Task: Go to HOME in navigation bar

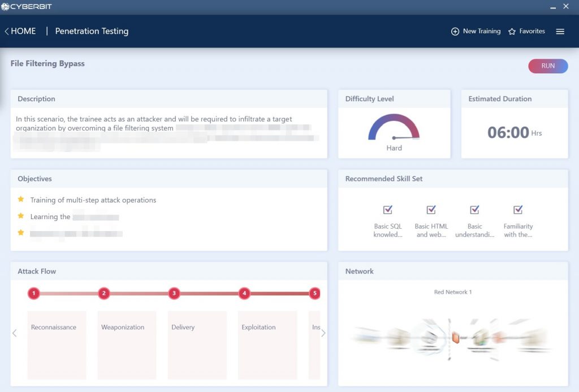Action: pos(23,32)
